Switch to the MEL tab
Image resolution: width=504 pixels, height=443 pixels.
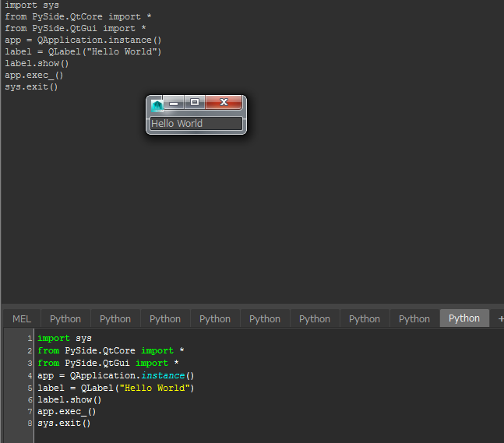click(22, 318)
